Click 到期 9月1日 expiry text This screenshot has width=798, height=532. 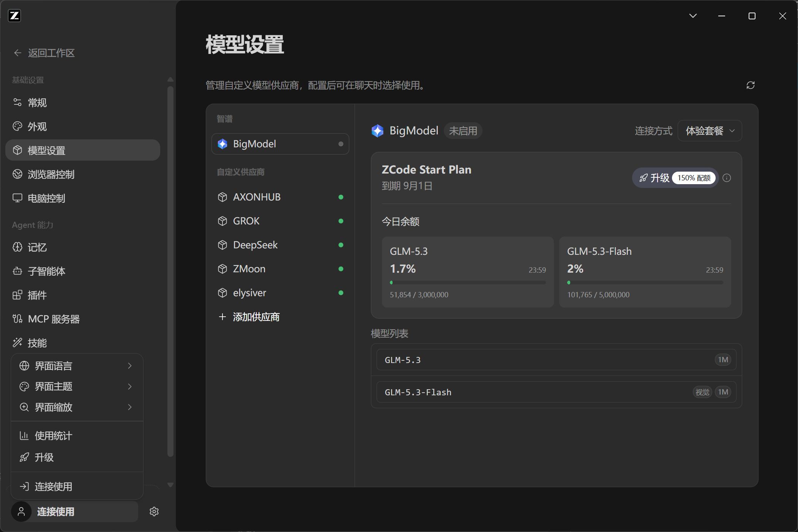pyautogui.click(x=407, y=186)
